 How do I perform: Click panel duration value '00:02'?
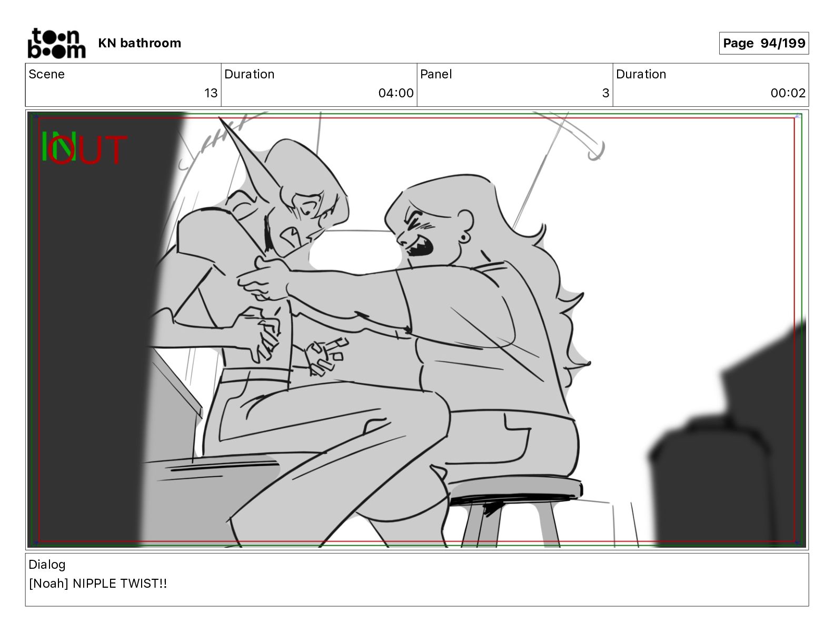click(x=788, y=93)
